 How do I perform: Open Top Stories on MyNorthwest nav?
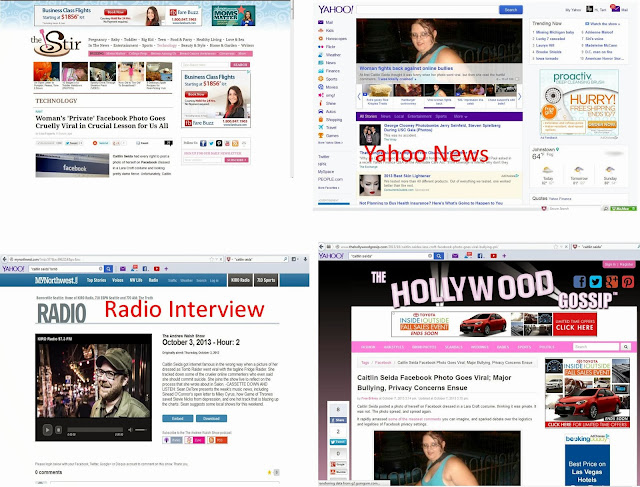[96, 280]
